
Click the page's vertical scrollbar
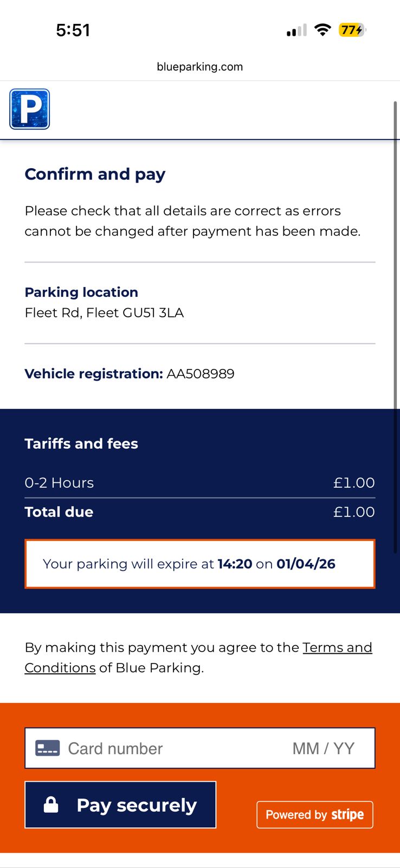pyautogui.click(x=396, y=325)
